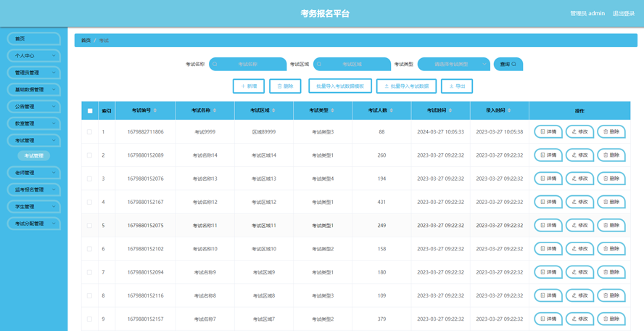Click 删除 for 考试名称12 row

click(x=611, y=203)
